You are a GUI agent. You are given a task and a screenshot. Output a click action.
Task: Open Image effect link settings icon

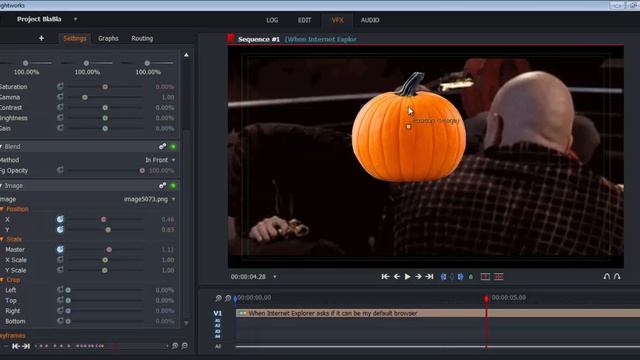tap(162, 185)
